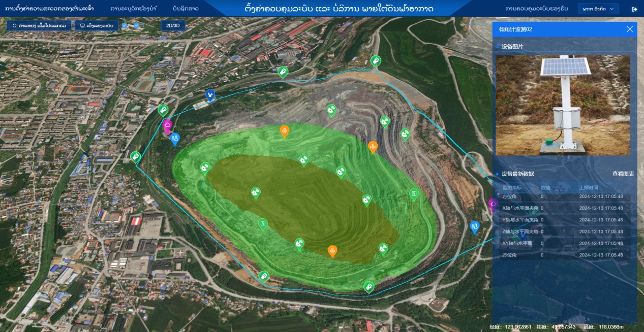The height and width of the screenshot is (332, 644).
Task: Click blue thermometer marker west of the pit
Action: click(175, 138)
